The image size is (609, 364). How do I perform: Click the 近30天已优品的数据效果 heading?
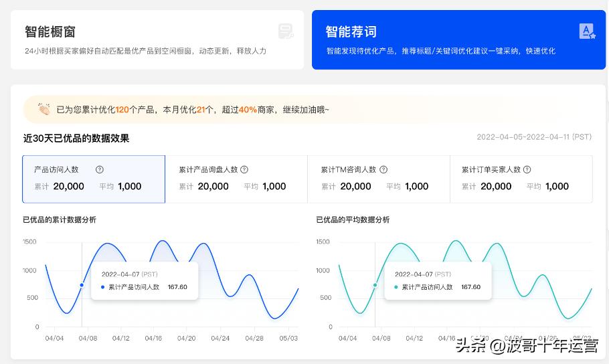[76, 139]
